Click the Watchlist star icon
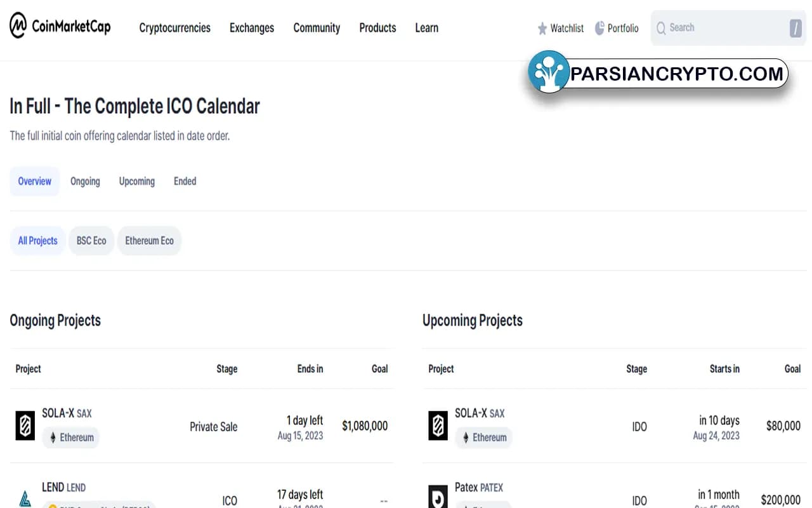Image resolution: width=812 pixels, height=508 pixels. 542,29
